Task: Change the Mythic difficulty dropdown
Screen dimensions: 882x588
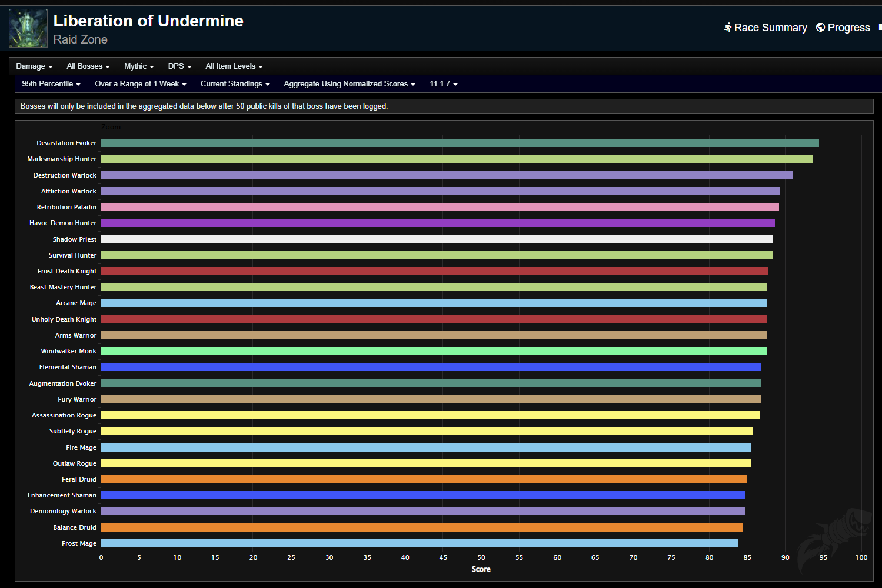Action: click(x=139, y=66)
